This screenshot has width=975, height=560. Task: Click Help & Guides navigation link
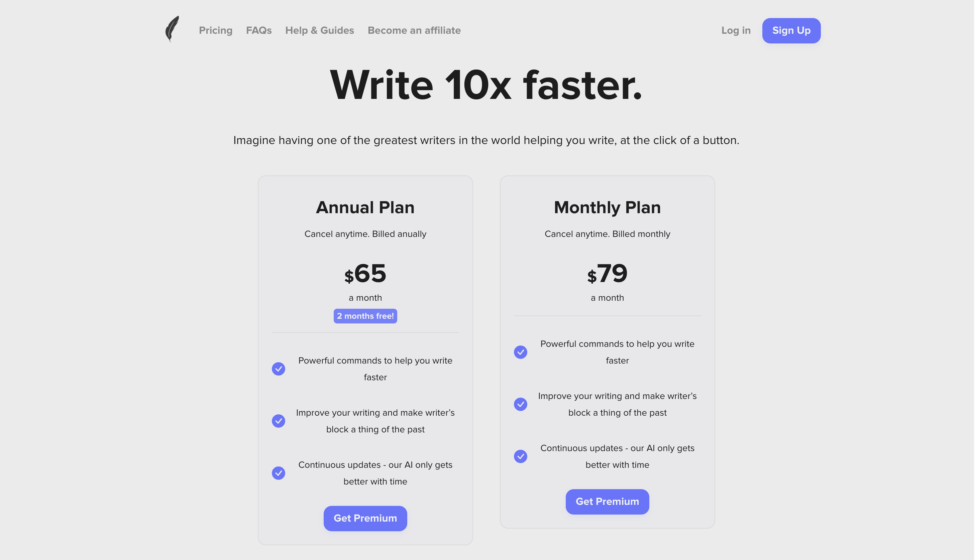319,30
